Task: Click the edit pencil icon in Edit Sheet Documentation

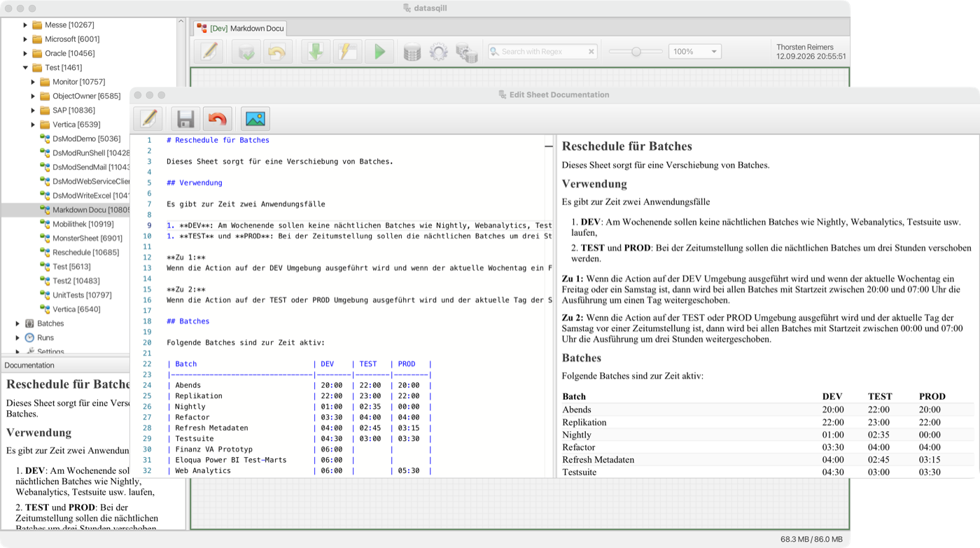Action: click(x=148, y=119)
